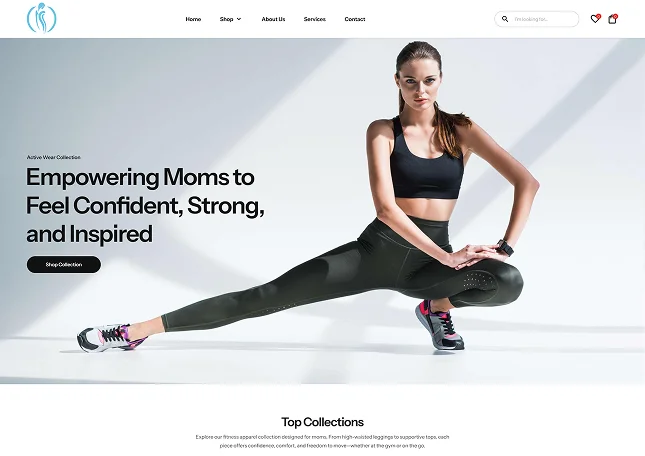Open the shopping bag cart icon
Image resolution: width=645 pixels, height=456 pixels.
612,19
